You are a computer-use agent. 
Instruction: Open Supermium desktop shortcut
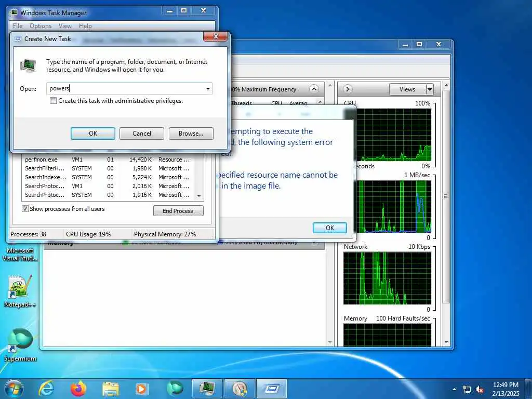[20, 344]
